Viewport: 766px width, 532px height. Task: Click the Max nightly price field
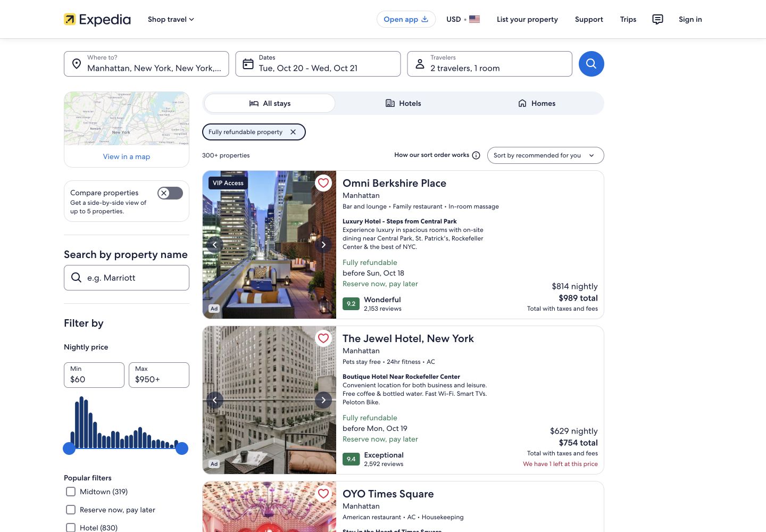click(159, 375)
